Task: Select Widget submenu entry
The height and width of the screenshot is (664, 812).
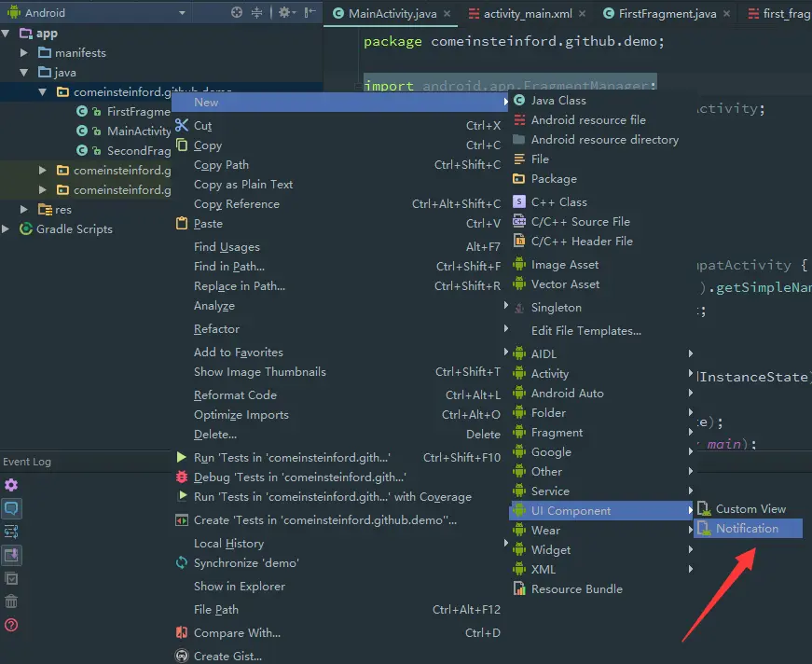Action: (x=601, y=549)
